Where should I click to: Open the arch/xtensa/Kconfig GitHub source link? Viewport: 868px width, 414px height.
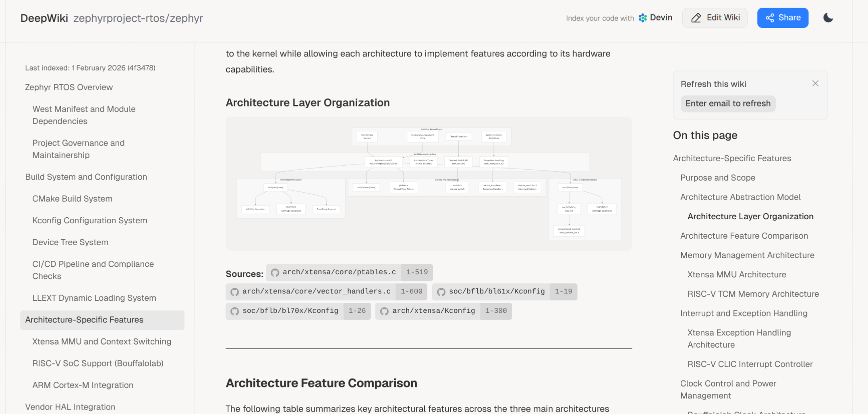pos(433,311)
